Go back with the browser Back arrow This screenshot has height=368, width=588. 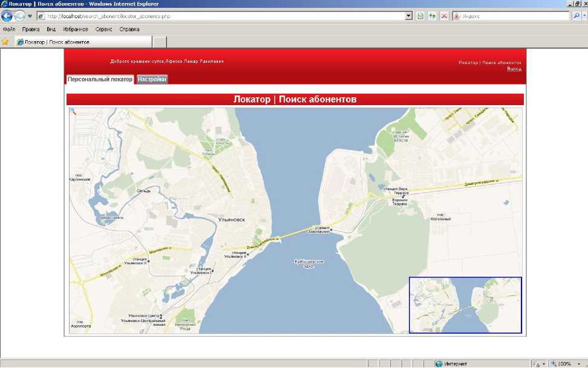coord(7,16)
